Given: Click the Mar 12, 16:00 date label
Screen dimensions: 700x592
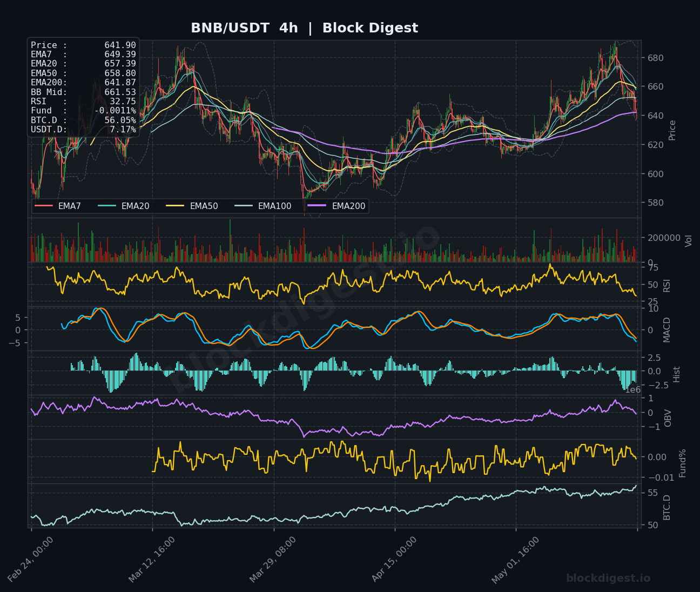Looking at the screenshot, I should point(152,559).
